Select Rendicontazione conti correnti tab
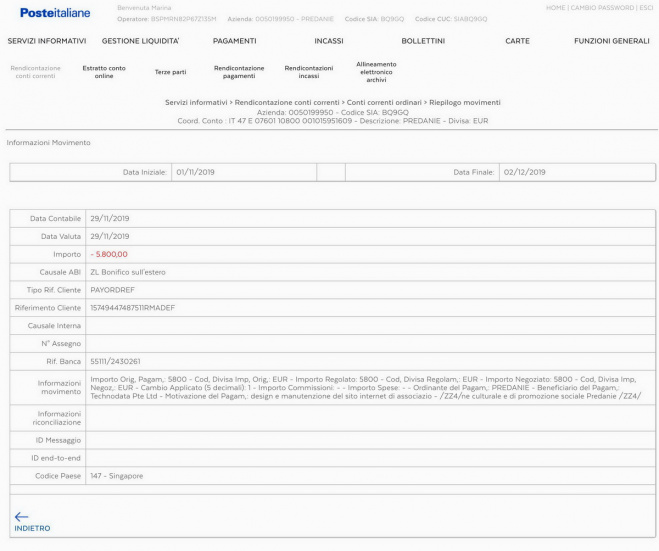Image resolution: width=659 pixels, height=551 pixels. [x=35, y=72]
